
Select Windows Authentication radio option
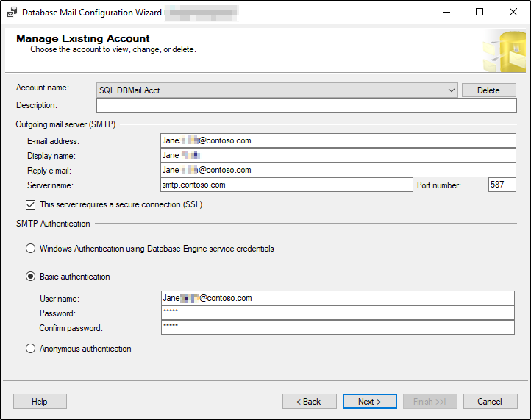31,249
